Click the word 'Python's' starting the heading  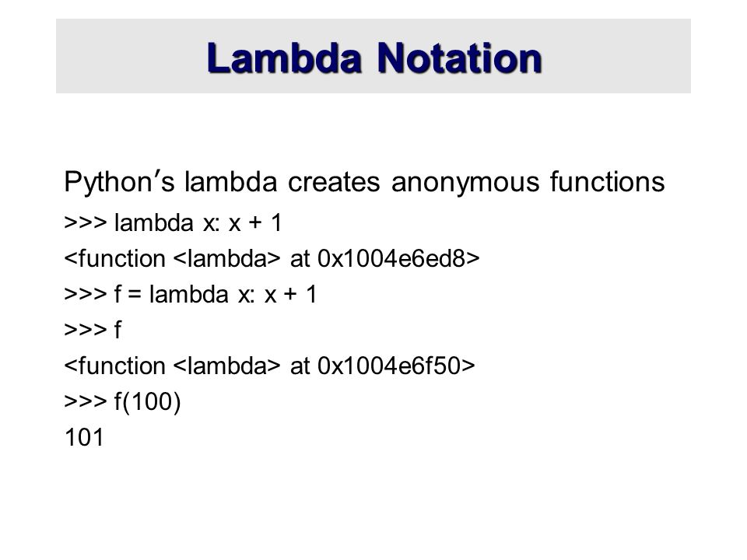(120, 183)
